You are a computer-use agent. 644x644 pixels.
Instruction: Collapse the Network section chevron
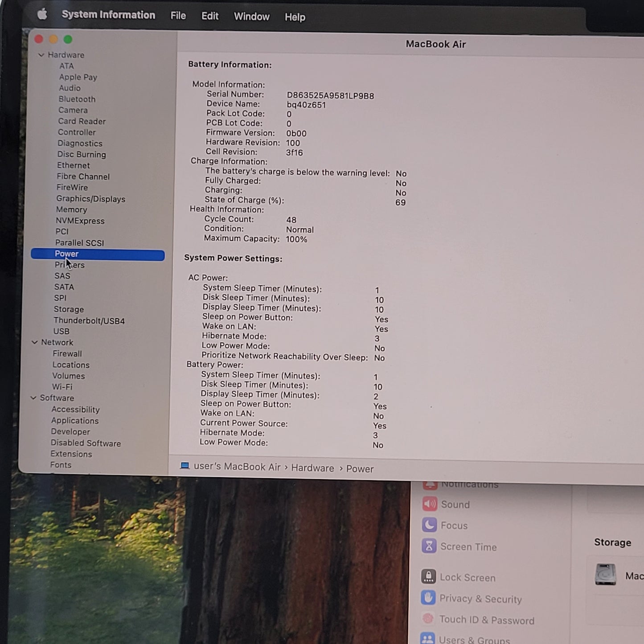[34, 342]
